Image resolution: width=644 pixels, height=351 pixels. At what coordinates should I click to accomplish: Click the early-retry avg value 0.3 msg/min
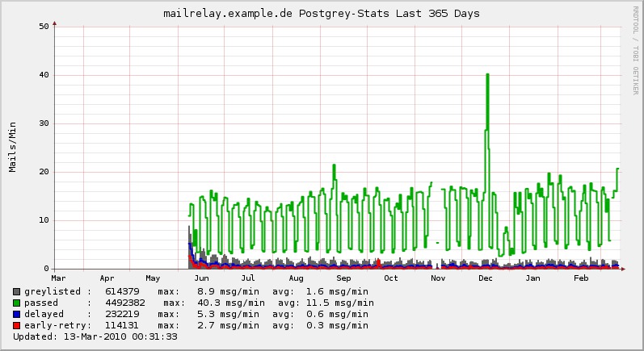(337, 325)
